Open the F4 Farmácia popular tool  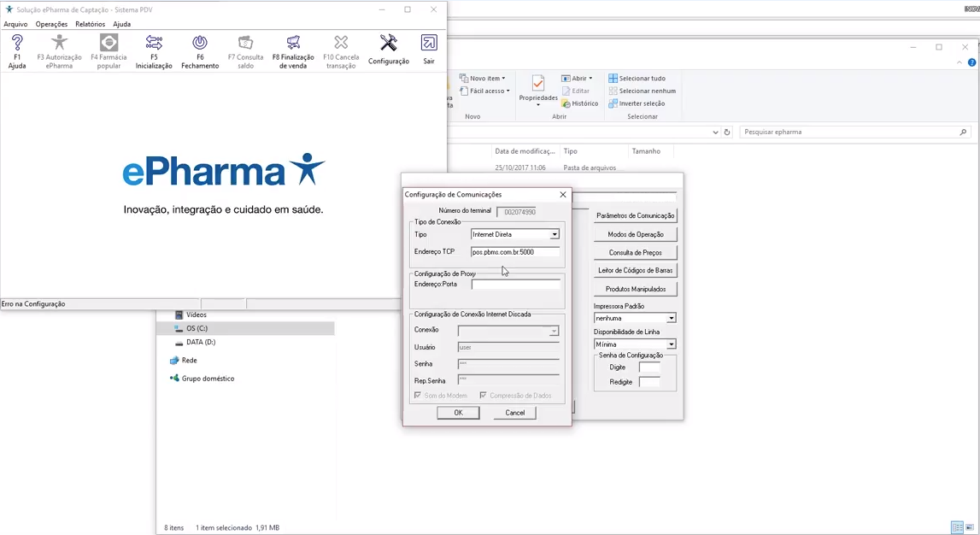(x=109, y=51)
